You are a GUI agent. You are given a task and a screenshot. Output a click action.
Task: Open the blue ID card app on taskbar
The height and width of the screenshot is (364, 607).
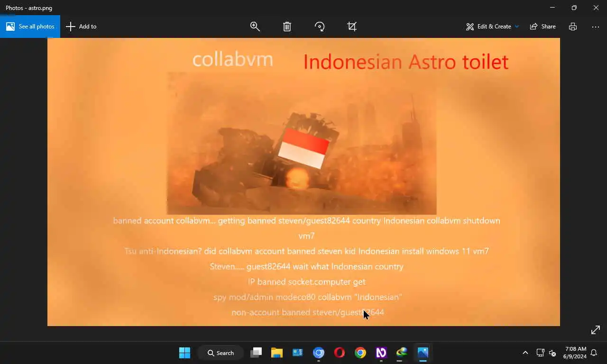coord(298,353)
